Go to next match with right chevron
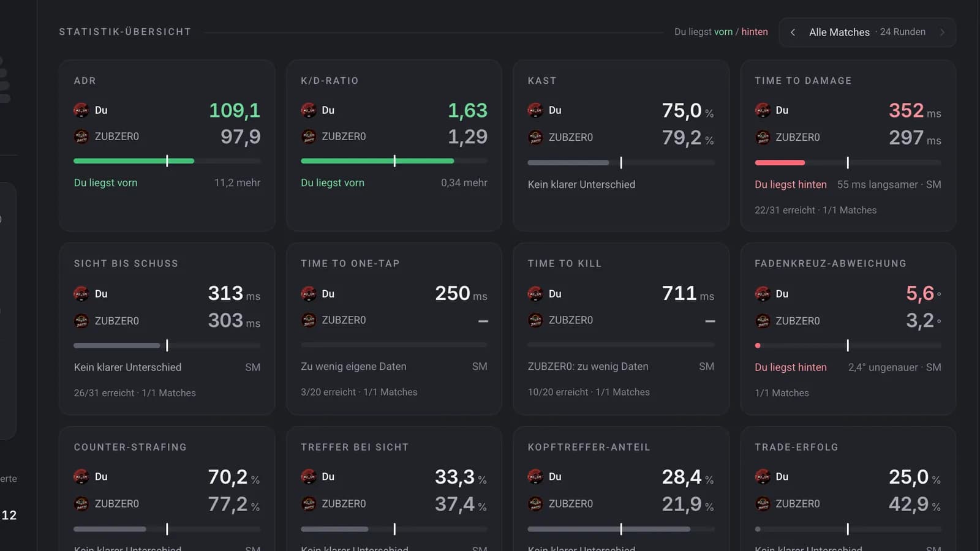 942,32
